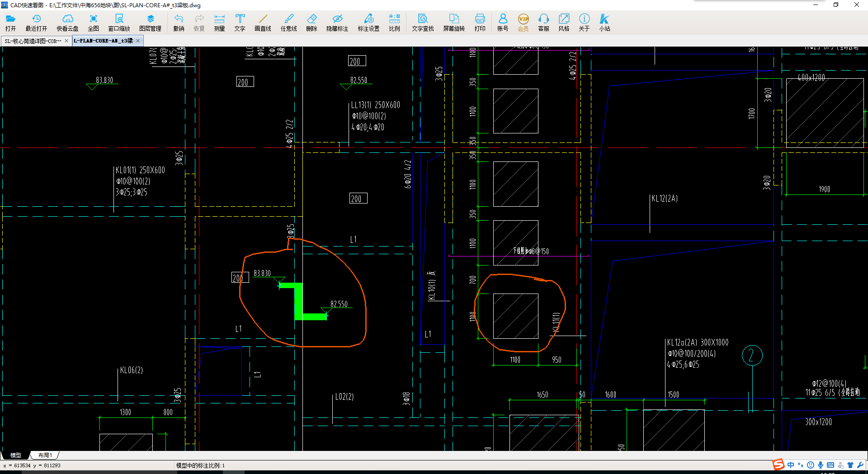Click the 模型中的标注比例:1 status text
868x474 pixels.
[200, 465]
